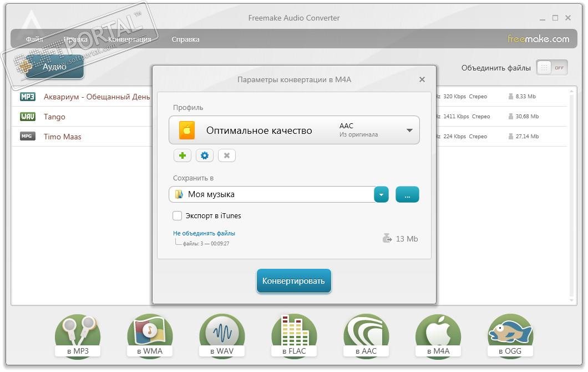Click the 1411 Kbps Стерео value

coord(467,117)
